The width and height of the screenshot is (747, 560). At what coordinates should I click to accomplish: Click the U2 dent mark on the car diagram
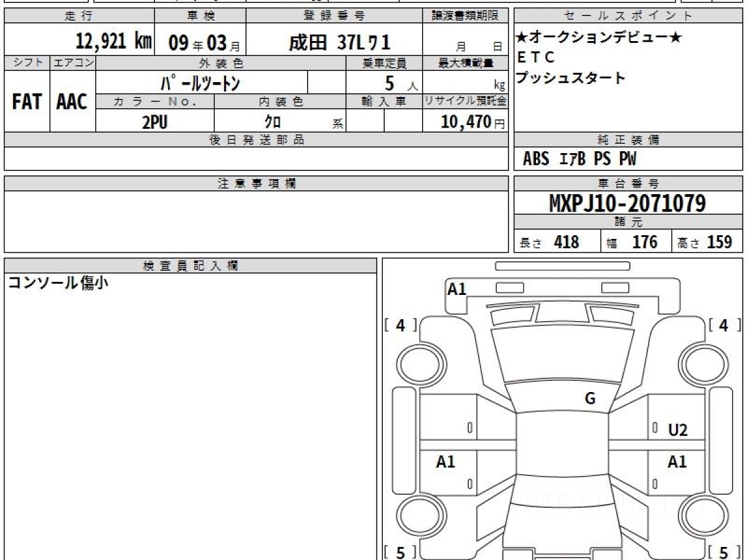click(x=677, y=430)
